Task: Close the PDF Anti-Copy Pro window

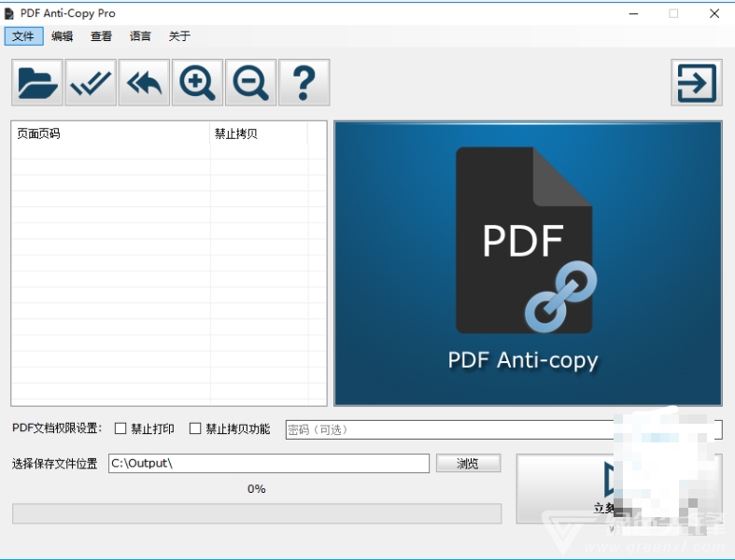Action: point(714,14)
